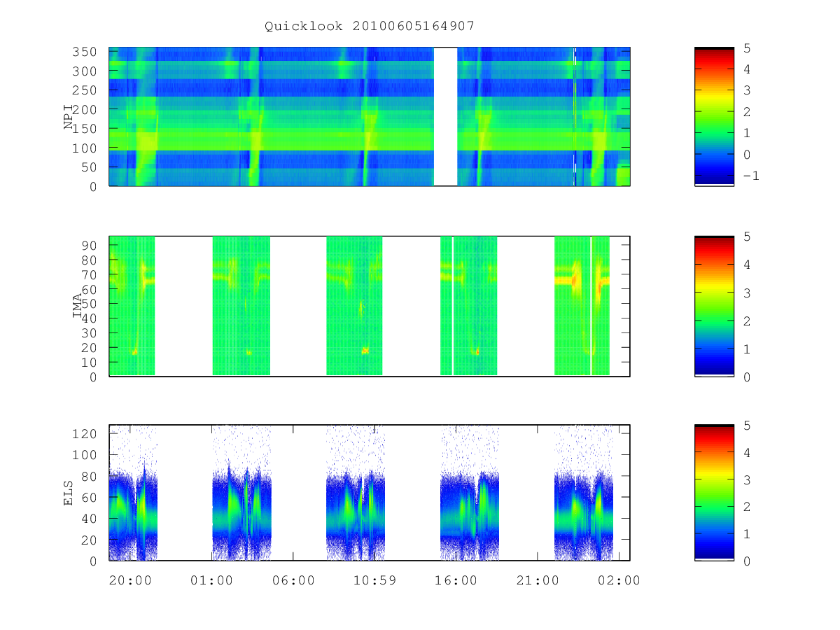Click the 16:00 time axis label

(x=456, y=580)
